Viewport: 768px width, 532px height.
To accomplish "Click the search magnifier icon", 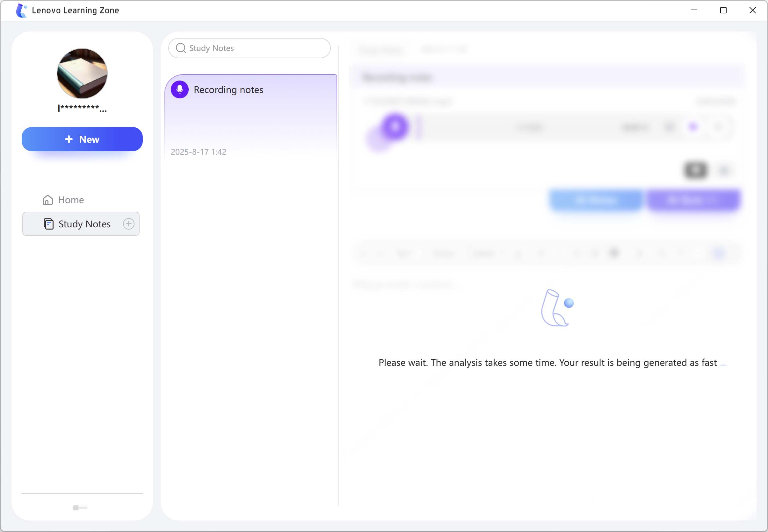I will tap(180, 48).
